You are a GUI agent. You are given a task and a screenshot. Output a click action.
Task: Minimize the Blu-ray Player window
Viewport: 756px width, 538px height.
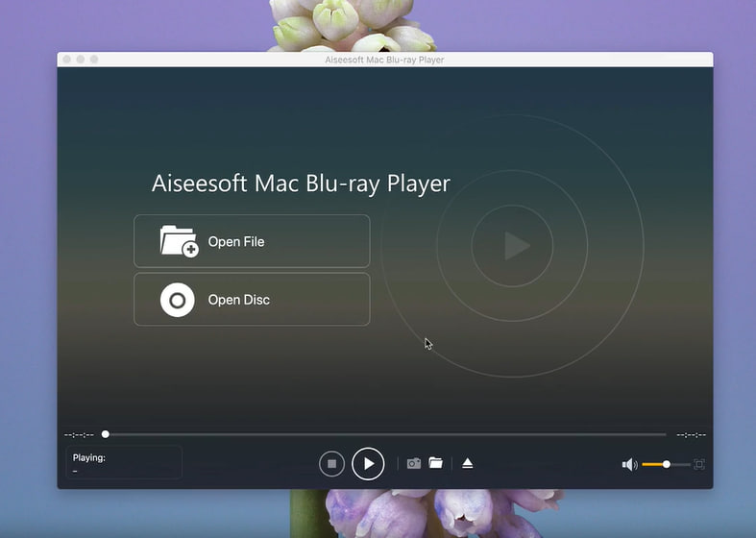tap(81, 60)
